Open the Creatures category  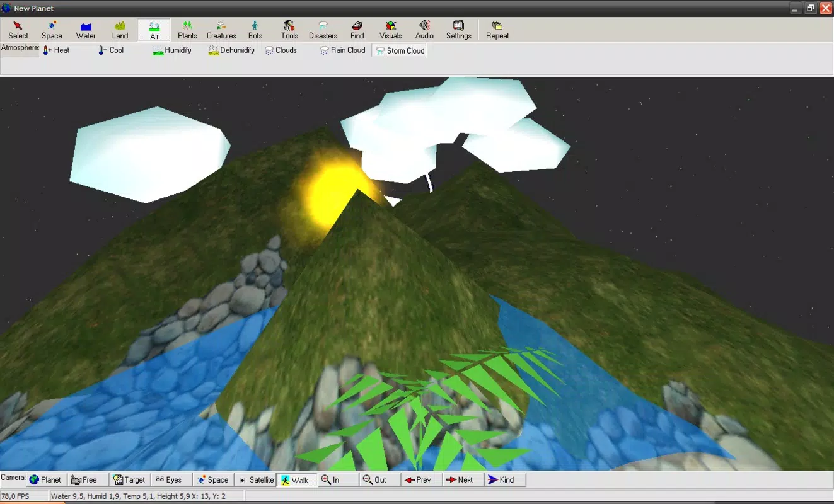pos(221,30)
